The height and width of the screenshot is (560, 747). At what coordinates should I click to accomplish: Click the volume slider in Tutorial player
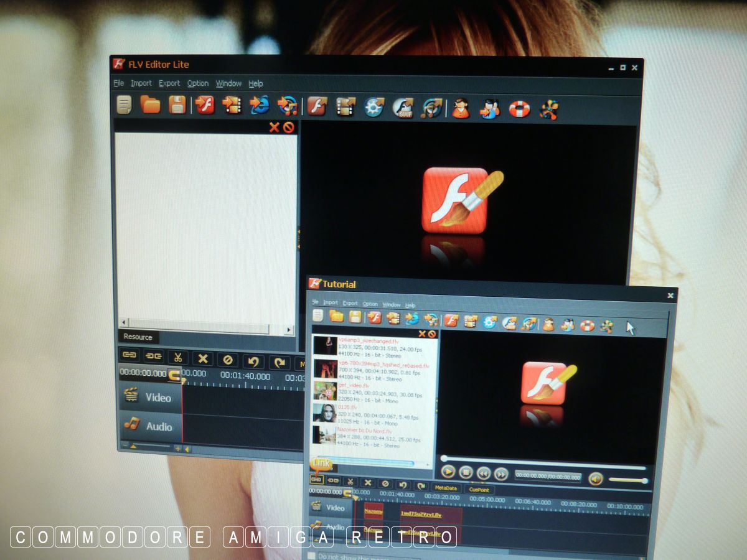[x=627, y=480]
